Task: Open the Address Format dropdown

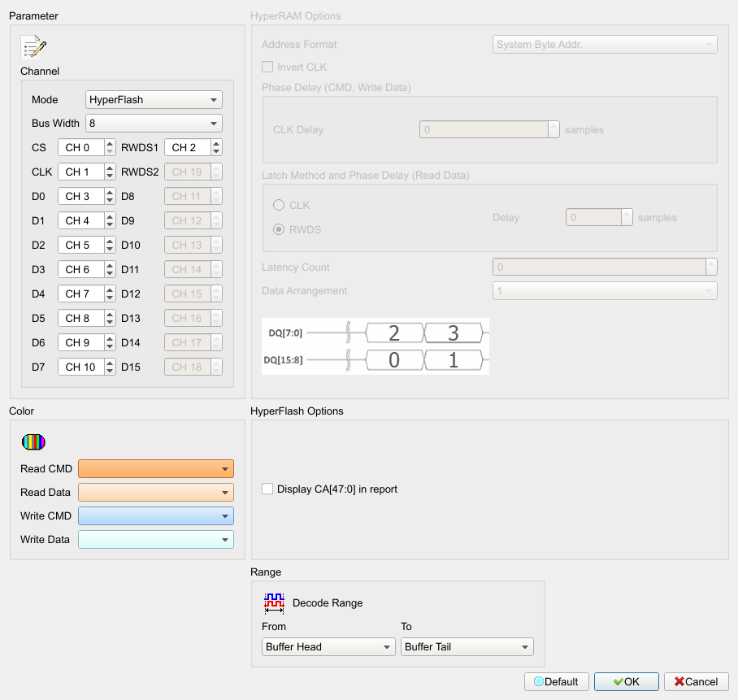Action: pos(605,44)
